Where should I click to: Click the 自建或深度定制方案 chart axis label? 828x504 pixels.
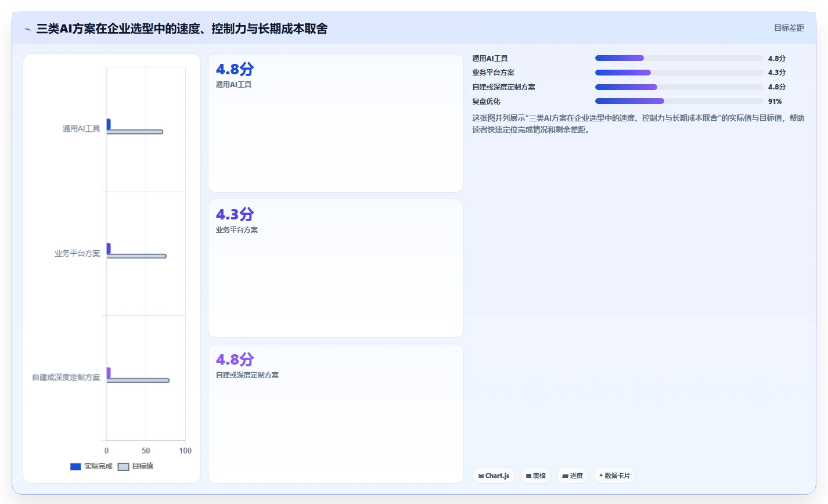click(x=66, y=377)
